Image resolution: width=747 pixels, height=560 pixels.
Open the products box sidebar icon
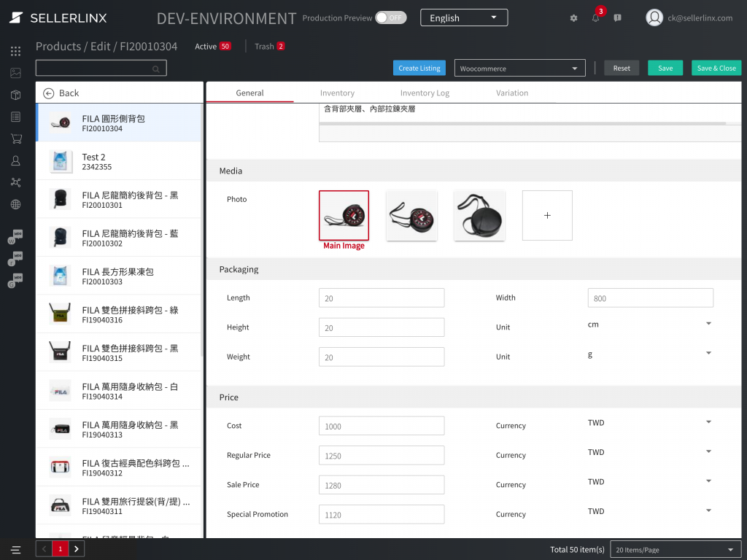16,95
